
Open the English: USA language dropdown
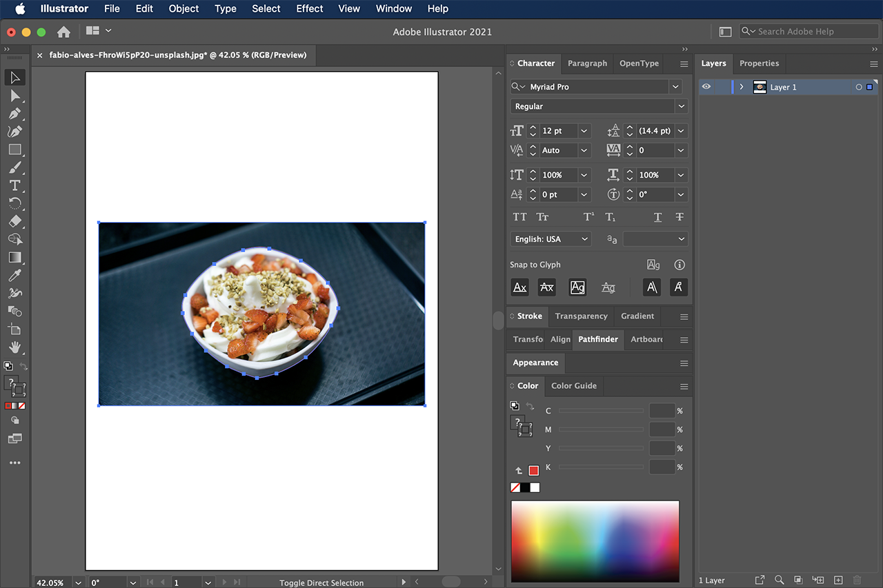point(551,239)
